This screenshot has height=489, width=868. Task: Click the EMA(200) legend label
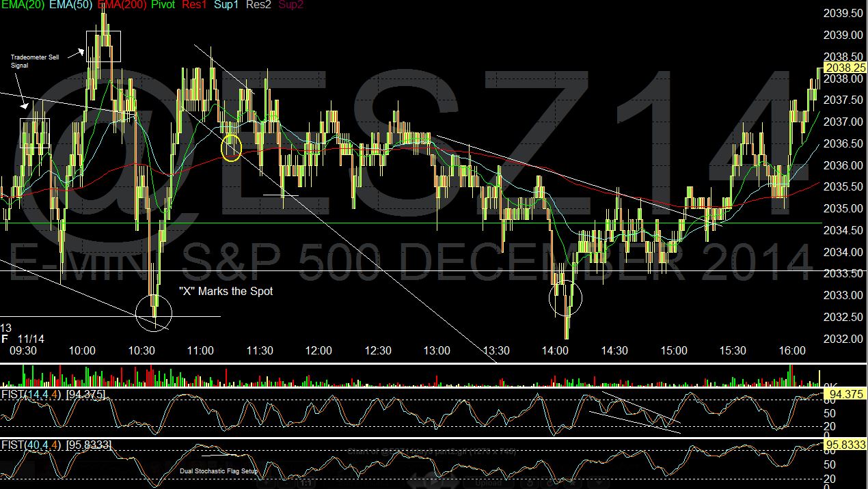click(122, 5)
